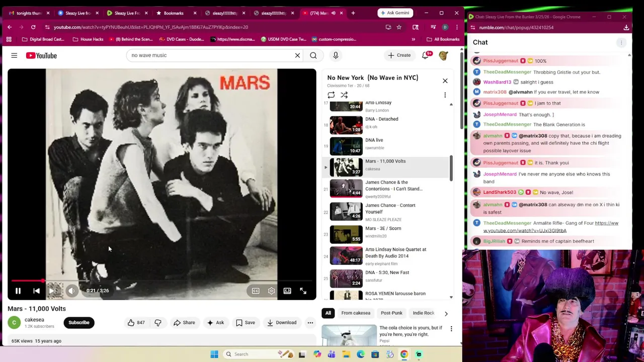Go to previous video in the playlist
Image resolution: width=644 pixels, height=362 pixels.
point(36,291)
